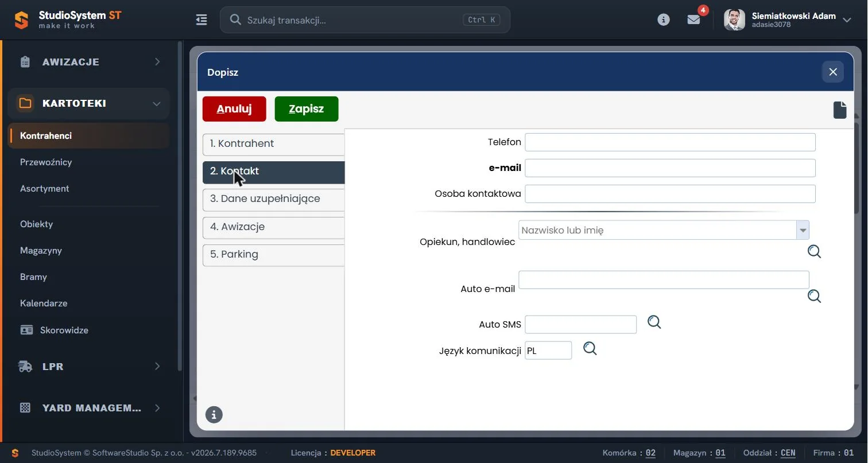Click the Telefon input field
The width and height of the screenshot is (868, 463).
pyautogui.click(x=670, y=142)
